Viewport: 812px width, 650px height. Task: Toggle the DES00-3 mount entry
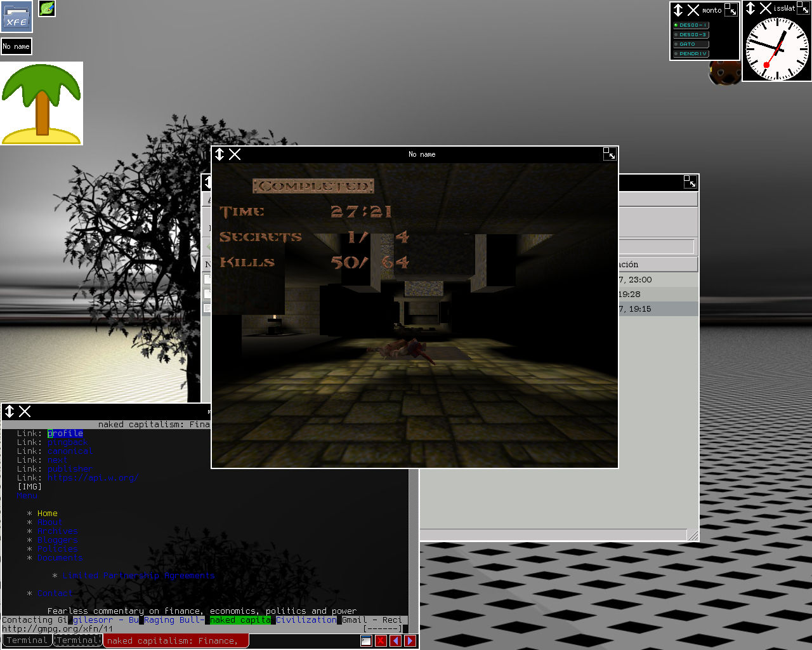click(691, 35)
